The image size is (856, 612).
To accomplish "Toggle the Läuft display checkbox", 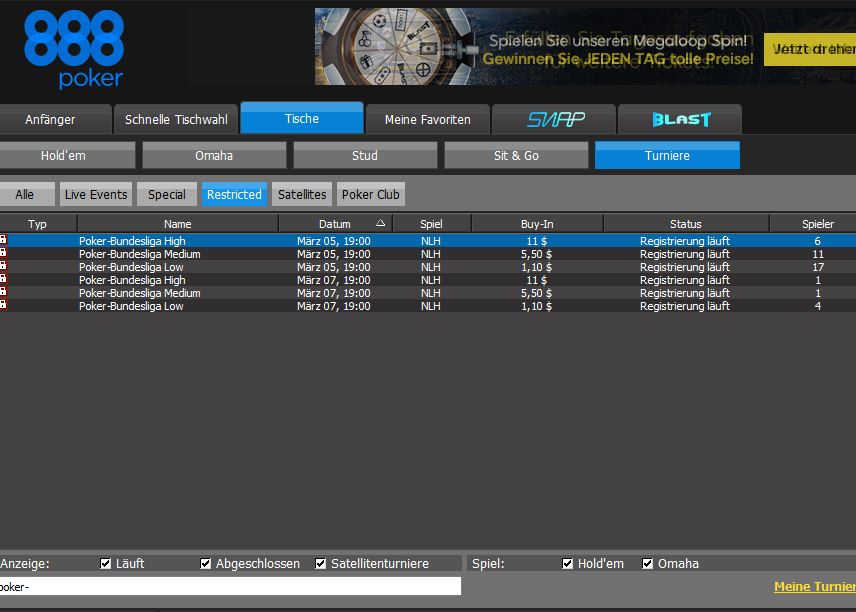I will tap(105, 563).
